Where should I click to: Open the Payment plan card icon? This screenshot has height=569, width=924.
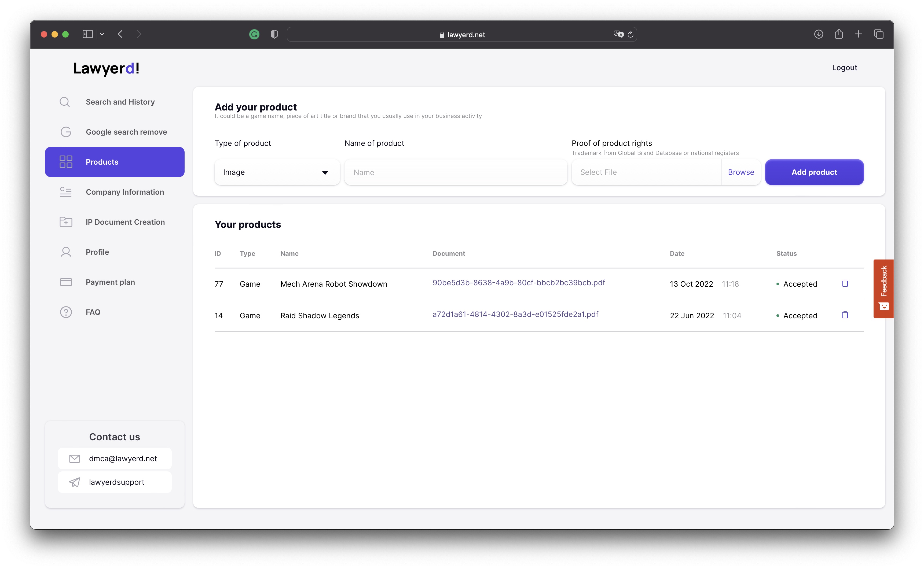coord(65,282)
